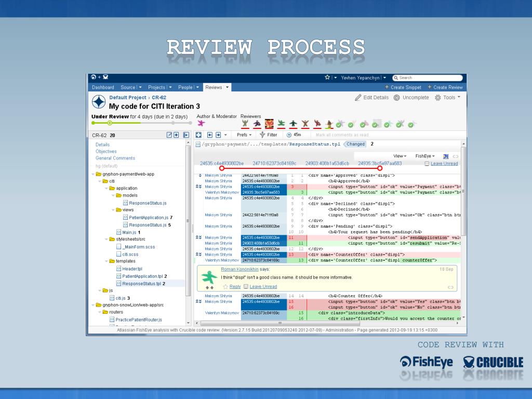The width and height of the screenshot is (532, 399).
Task: Click the diff horizontal scrollbar
Action: [280, 323]
